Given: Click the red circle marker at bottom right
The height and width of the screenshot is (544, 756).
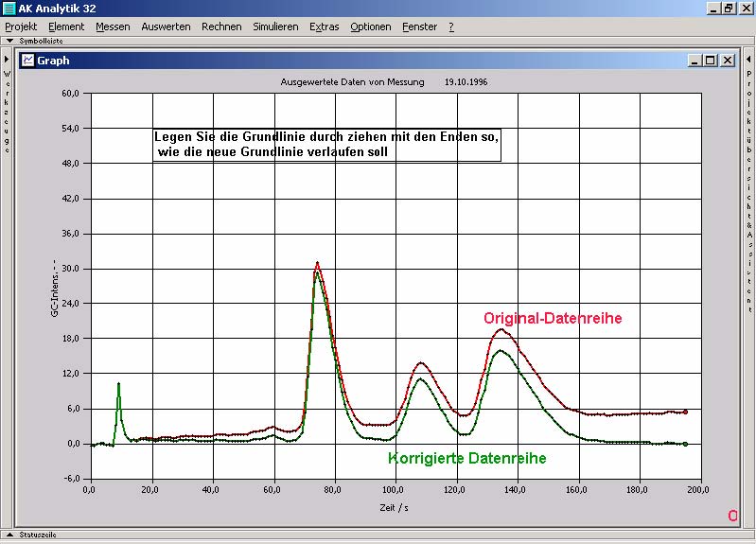Looking at the screenshot, I should (x=731, y=516).
